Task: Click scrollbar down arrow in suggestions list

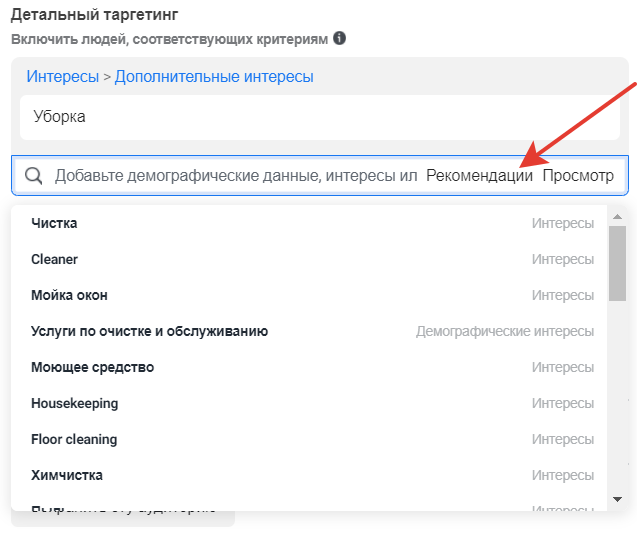Action: (617, 498)
